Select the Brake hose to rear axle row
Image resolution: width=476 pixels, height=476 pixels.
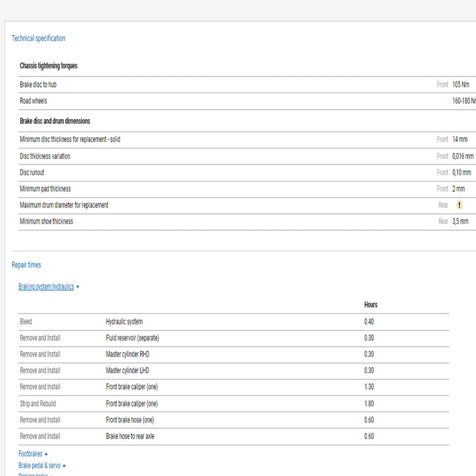[x=234, y=436]
